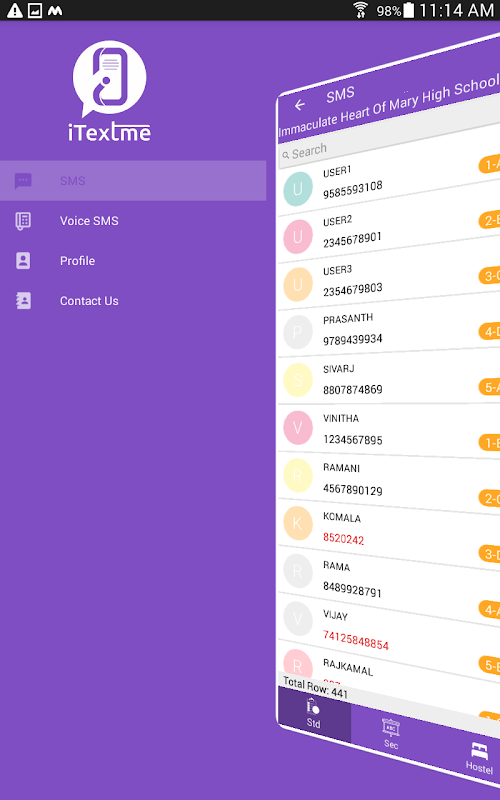500x800 pixels.
Task: Select USER2 pink avatar
Action: [x=298, y=237]
